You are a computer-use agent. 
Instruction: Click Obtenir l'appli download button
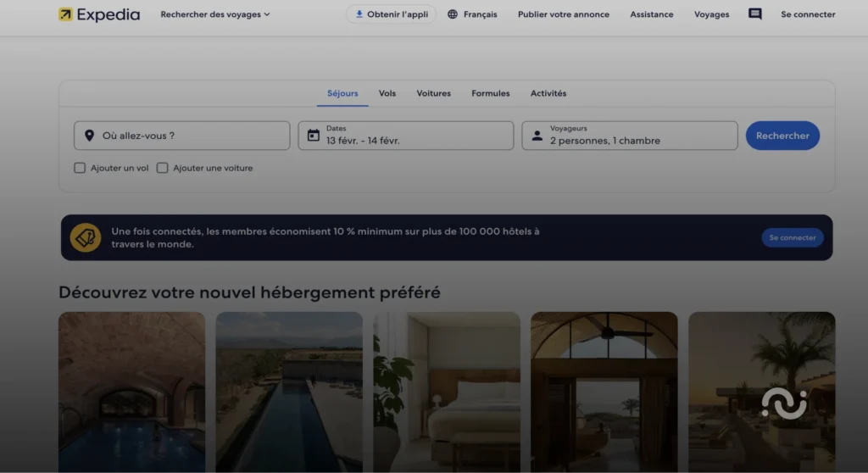392,14
